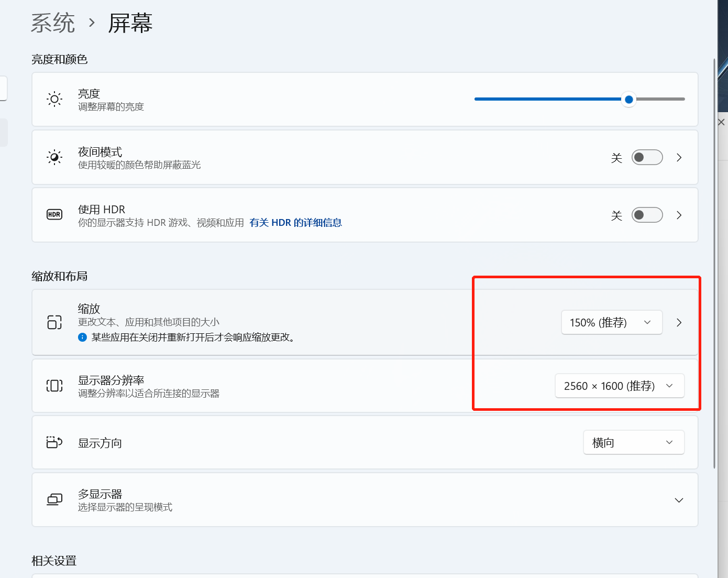The width and height of the screenshot is (728, 578).
Task: Turn on the 使用 HDR switch
Action: [x=647, y=215]
